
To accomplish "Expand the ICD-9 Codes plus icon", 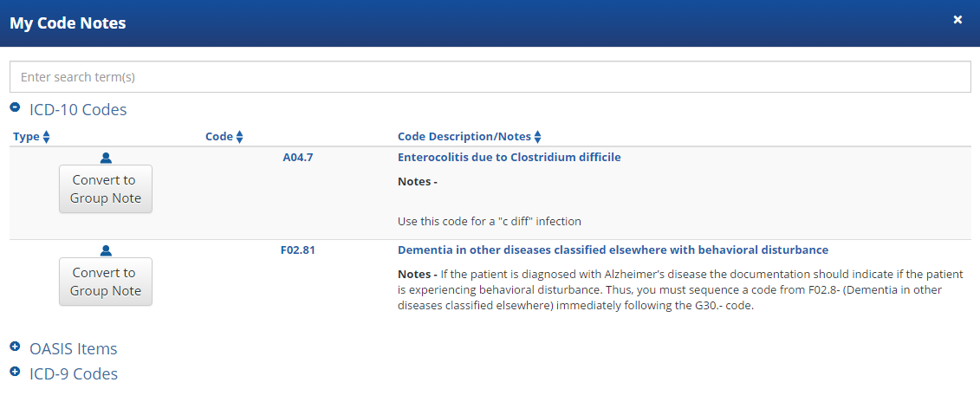I will [15, 373].
